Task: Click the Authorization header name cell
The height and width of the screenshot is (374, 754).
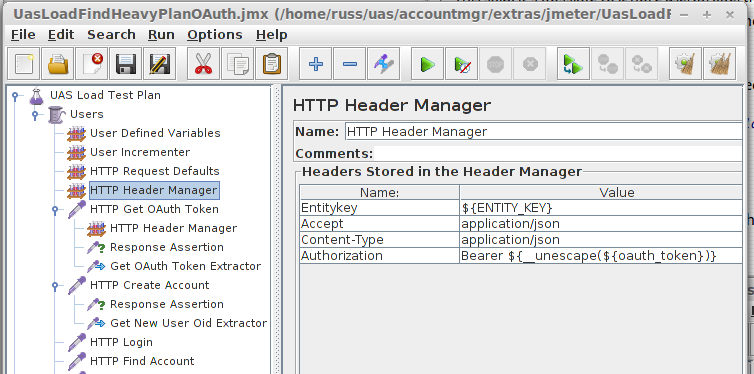Action: (379, 256)
